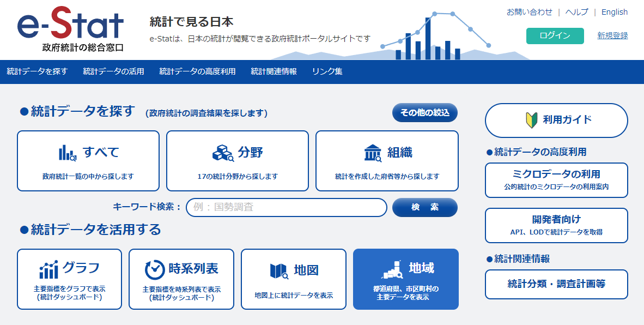Viewport: 644px width, 325px height.
Task: Open the リンク集 menu item
Action: (x=327, y=71)
